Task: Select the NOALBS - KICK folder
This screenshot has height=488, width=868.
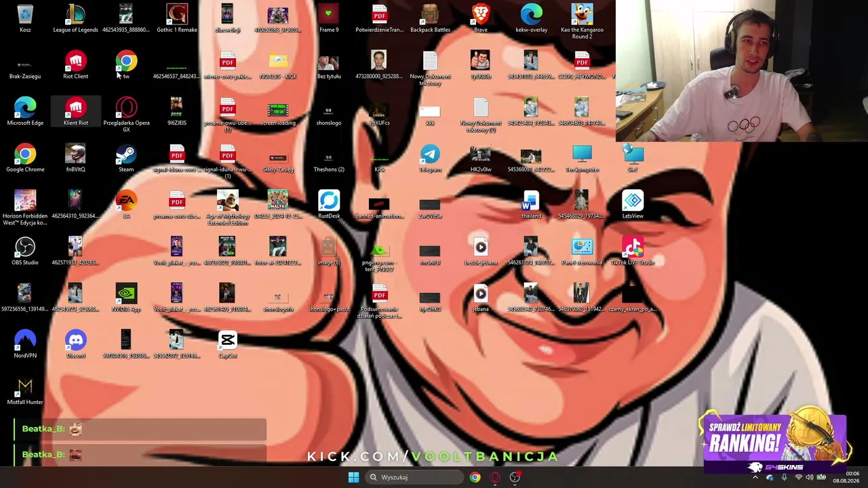Action: (x=278, y=65)
